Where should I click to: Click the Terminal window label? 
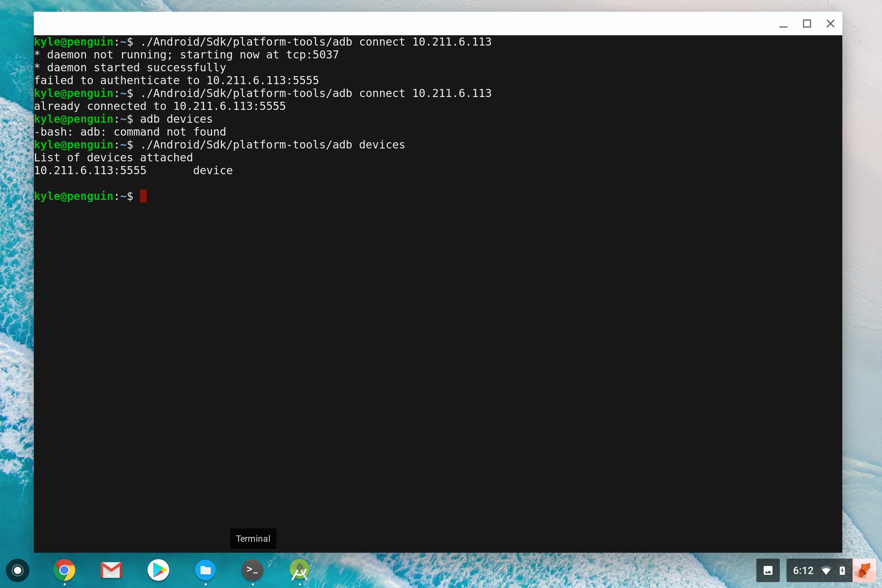click(x=253, y=538)
